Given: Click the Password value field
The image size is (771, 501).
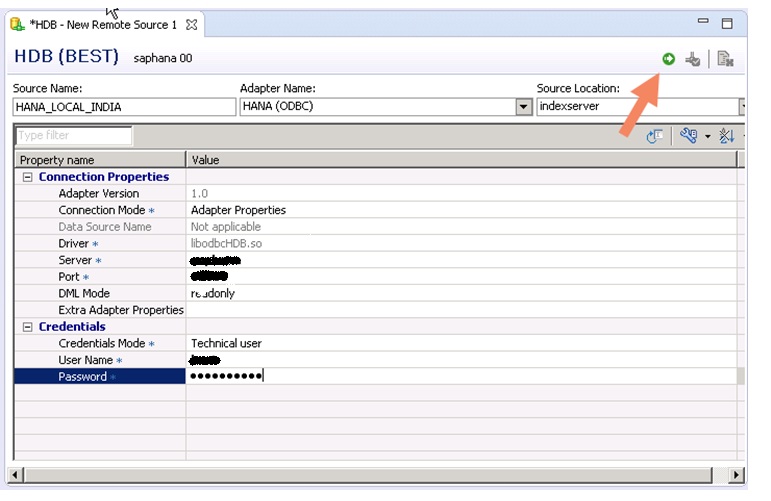Looking at the screenshot, I should click(x=461, y=377).
